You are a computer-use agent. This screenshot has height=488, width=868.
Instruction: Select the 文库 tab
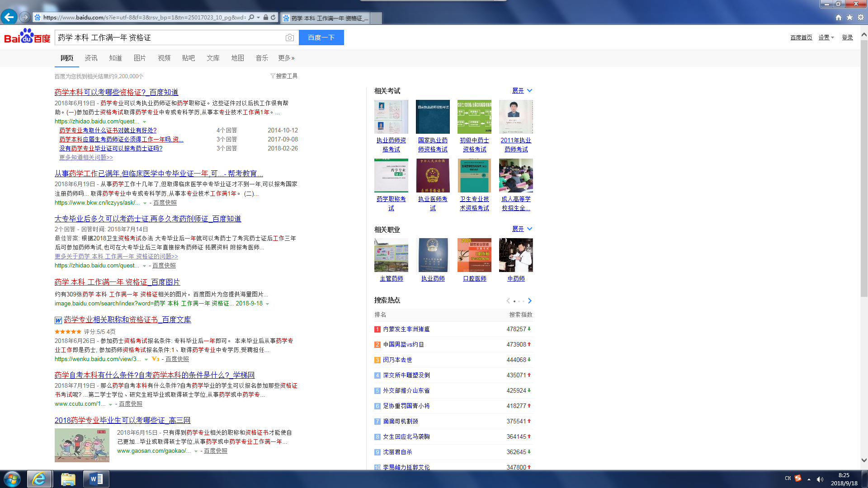click(x=213, y=58)
